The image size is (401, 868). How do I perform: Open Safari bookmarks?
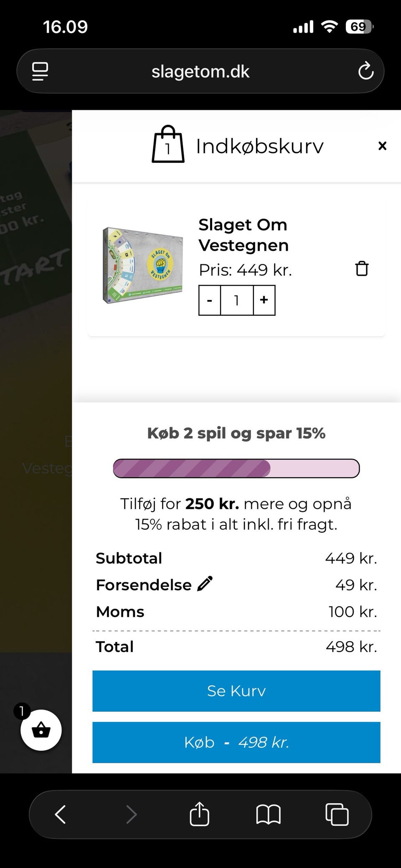(x=268, y=814)
